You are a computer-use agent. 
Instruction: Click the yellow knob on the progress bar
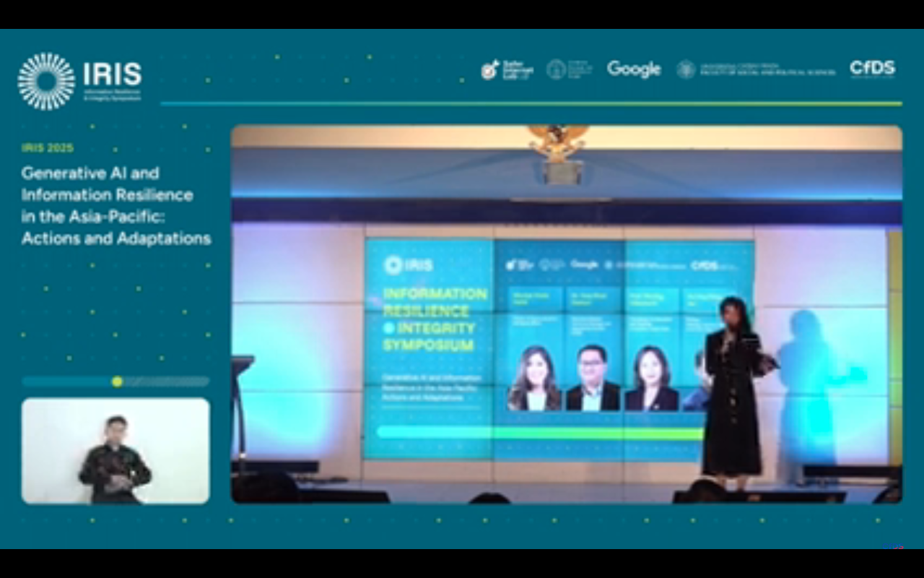click(x=117, y=381)
